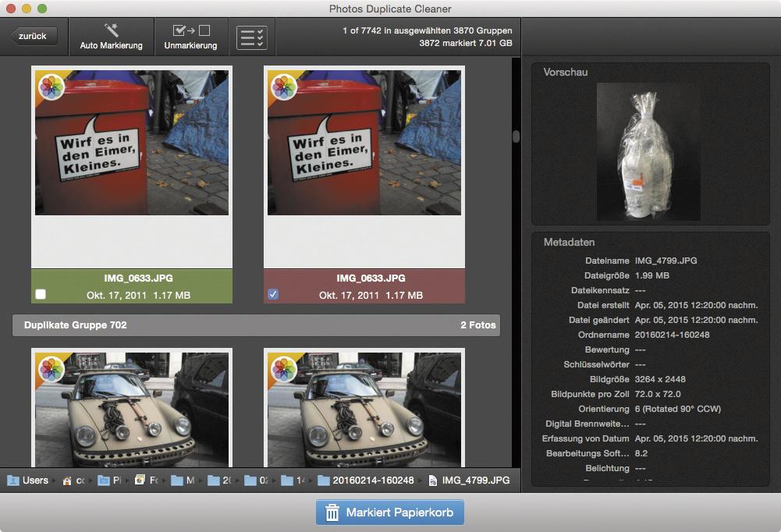This screenshot has height=532, width=781.
Task: Click the trash can icon on Papierkorb button
Action: click(x=332, y=512)
